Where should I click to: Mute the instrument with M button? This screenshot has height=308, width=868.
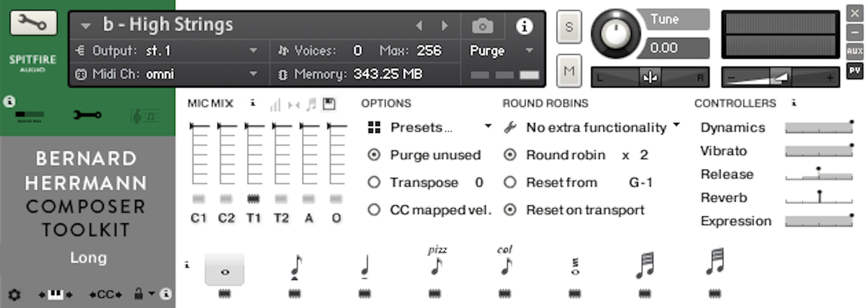(x=569, y=71)
